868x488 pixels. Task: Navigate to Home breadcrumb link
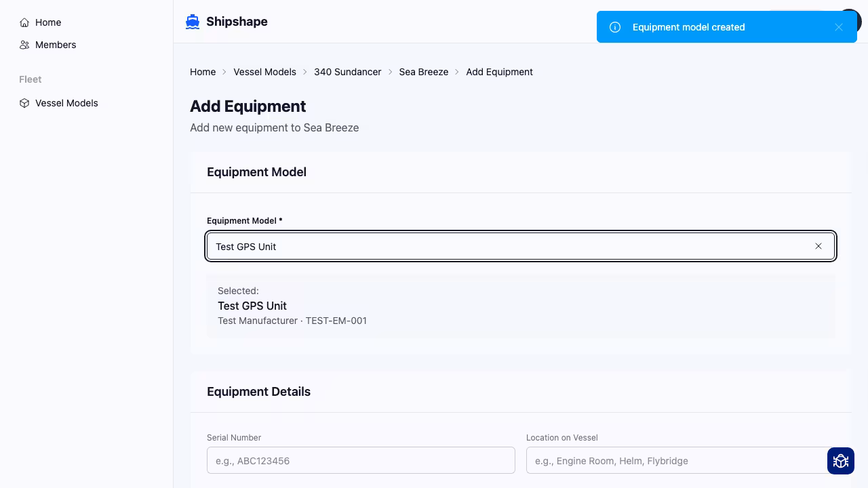coord(203,72)
